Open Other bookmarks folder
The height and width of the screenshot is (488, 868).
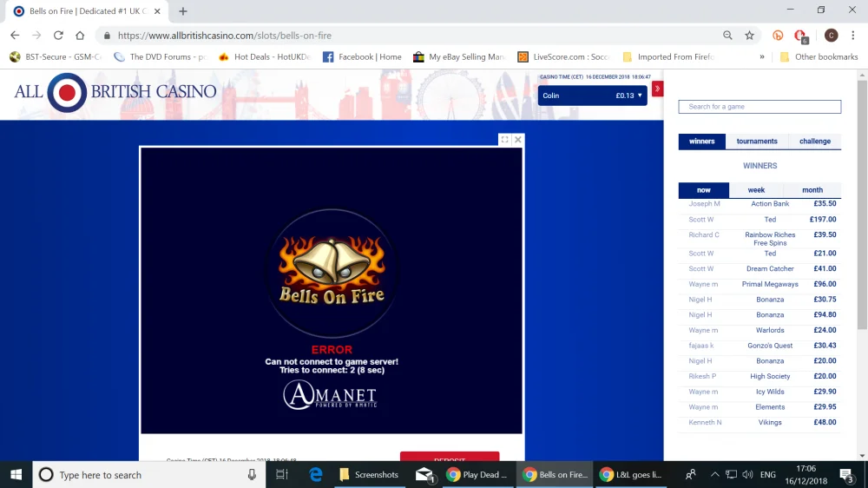coord(819,56)
